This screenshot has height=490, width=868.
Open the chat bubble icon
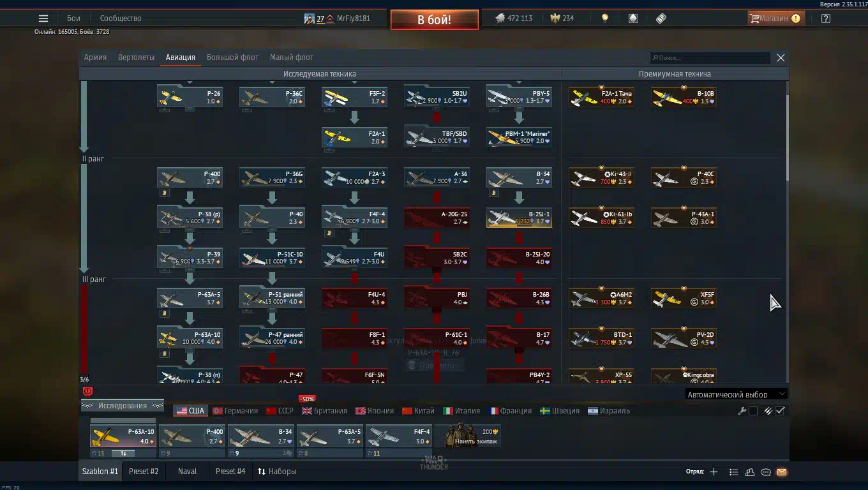pyautogui.click(x=766, y=472)
